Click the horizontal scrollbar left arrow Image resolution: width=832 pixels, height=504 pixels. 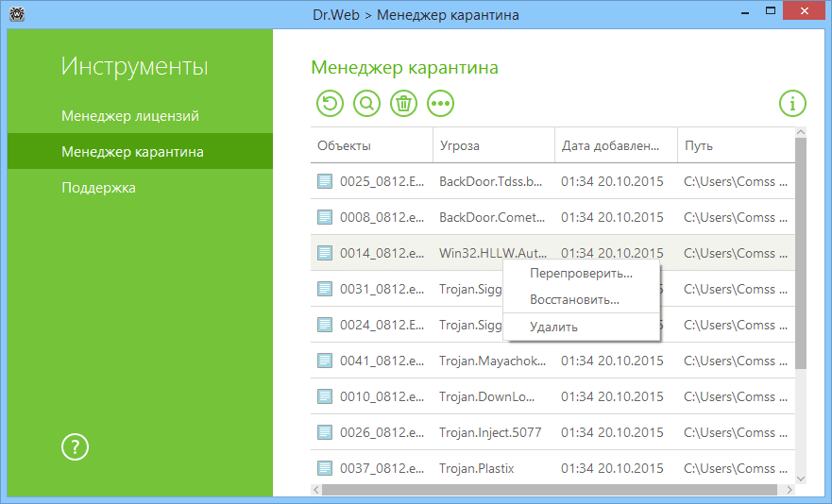[x=316, y=489]
